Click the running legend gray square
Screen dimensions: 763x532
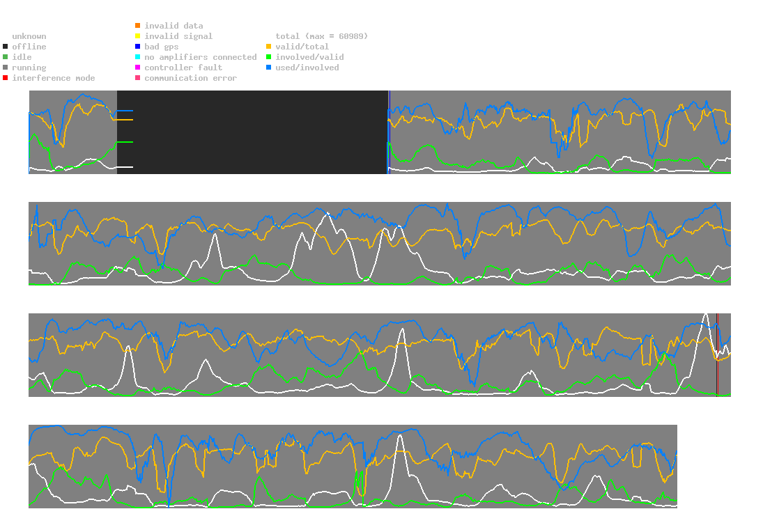click(6, 68)
